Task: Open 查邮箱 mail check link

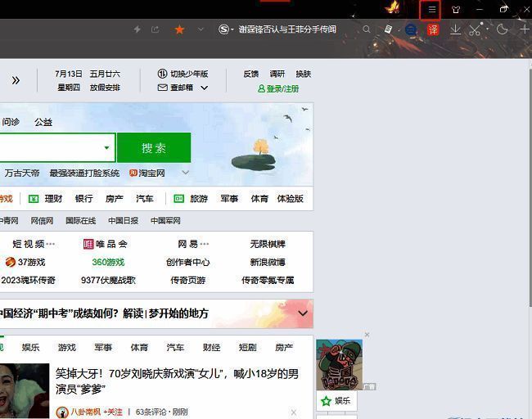Action: [x=175, y=88]
